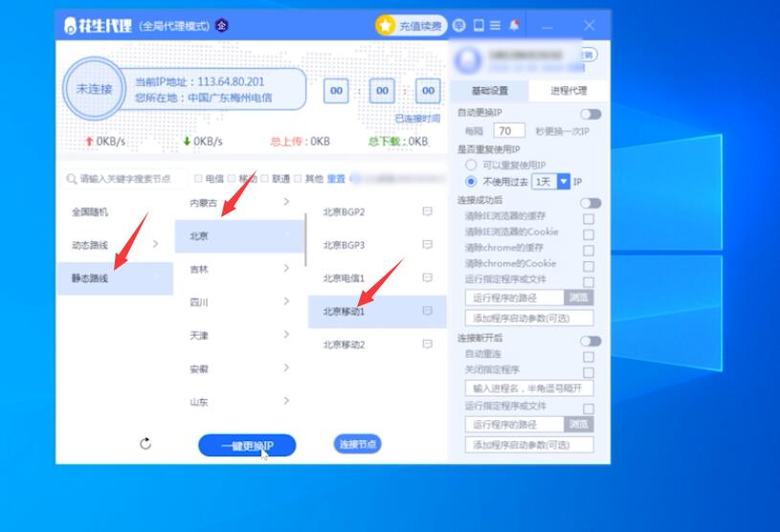Click the gold star recharge icon
This screenshot has width=780, height=532.
pos(385,26)
